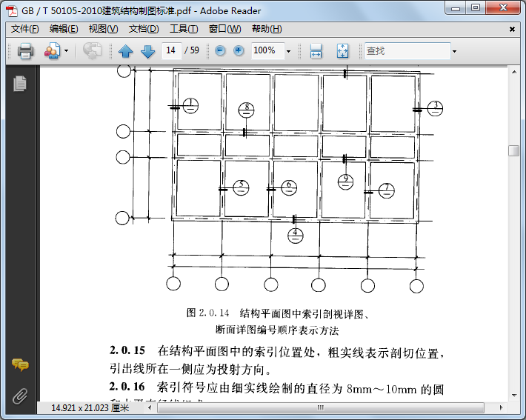
Task: Click detail index circle number 7
Action: point(387,190)
